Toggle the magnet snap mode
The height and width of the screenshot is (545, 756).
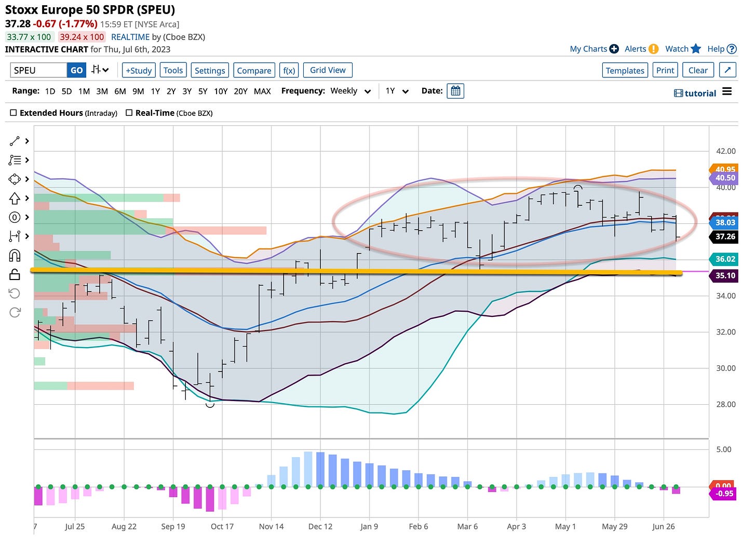[x=15, y=256]
